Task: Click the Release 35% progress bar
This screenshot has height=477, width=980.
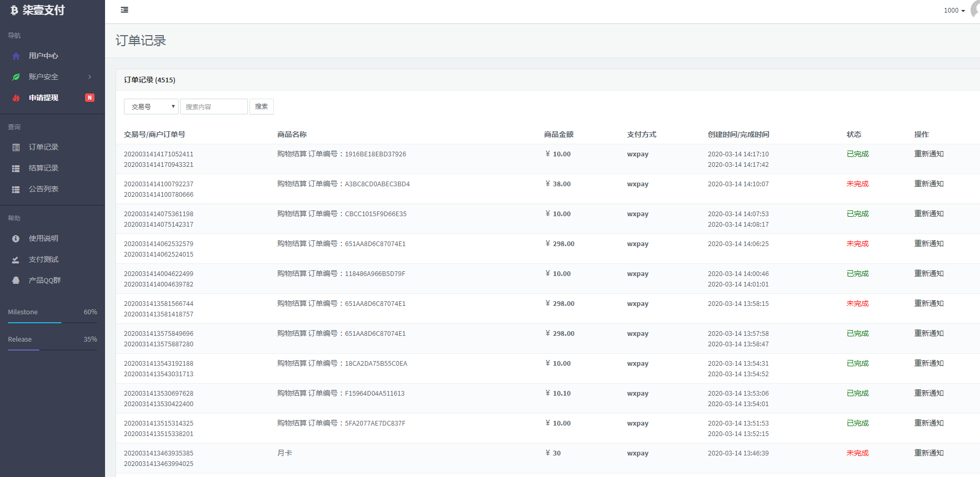Action: coord(53,349)
